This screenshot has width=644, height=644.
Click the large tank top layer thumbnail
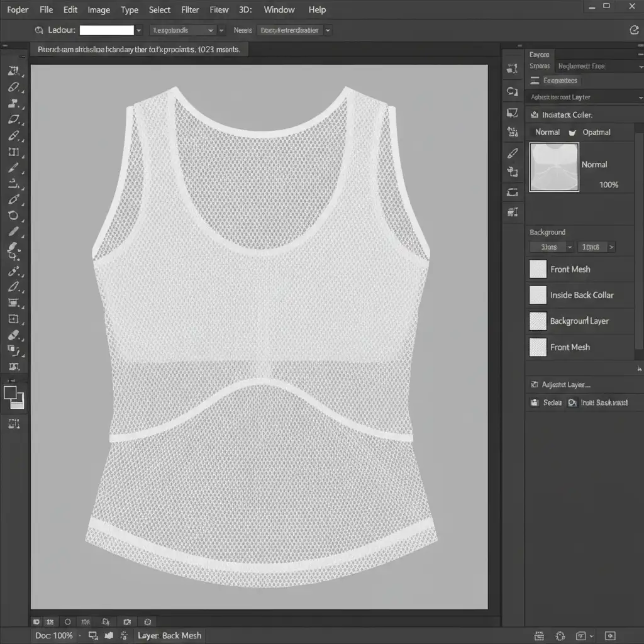tap(554, 167)
